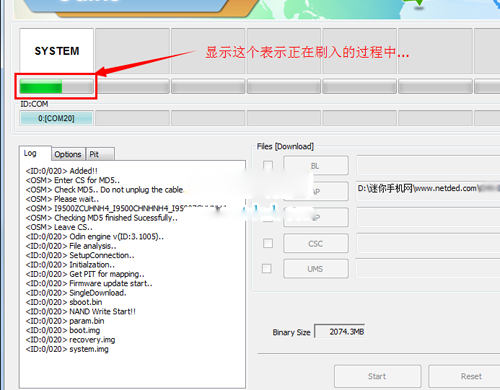Viewport: 500px width, 390px height.
Task: Click the log line 'system.img'
Action: 67,349
